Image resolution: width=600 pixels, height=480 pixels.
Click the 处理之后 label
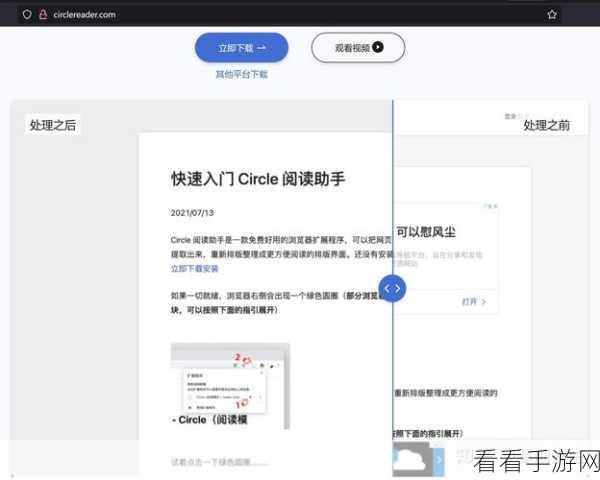[53, 125]
